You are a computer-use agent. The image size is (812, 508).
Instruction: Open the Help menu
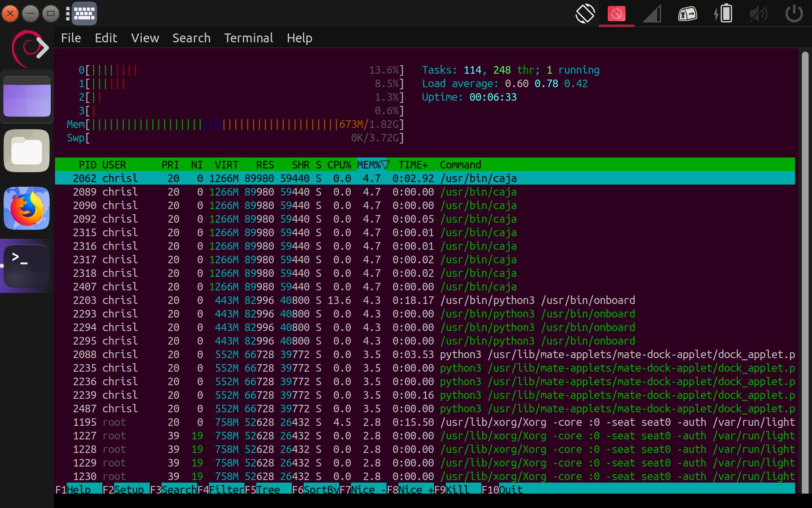point(299,38)
